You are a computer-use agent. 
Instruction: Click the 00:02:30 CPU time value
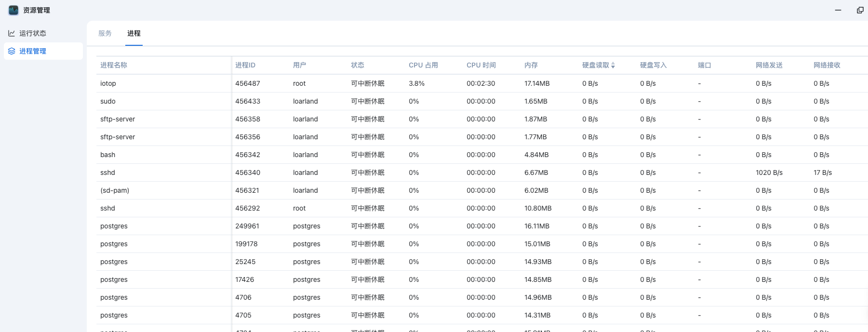click(481, 83)
